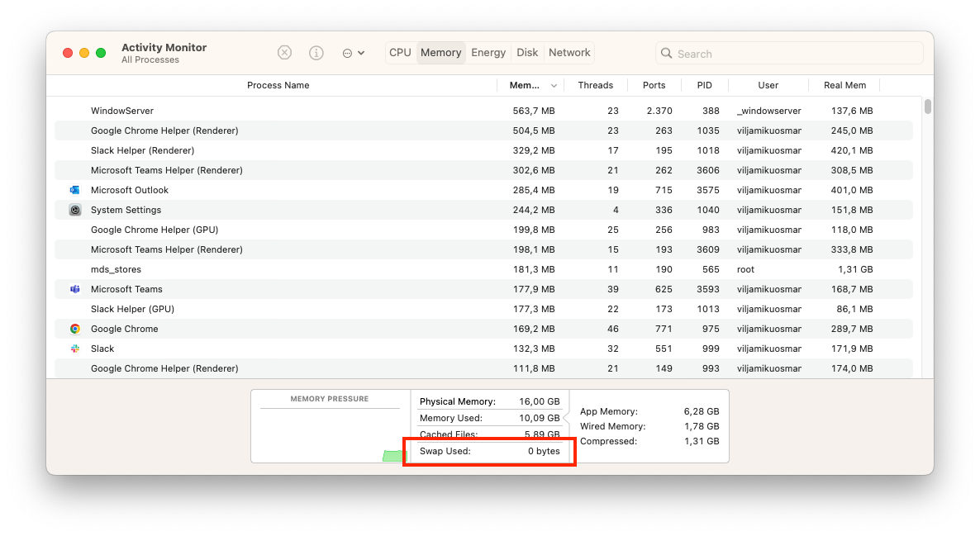The height and width of the screenshot is (536, 980).
Task: Select the Slack Helper (GPU) row
Action: point(483,309)
